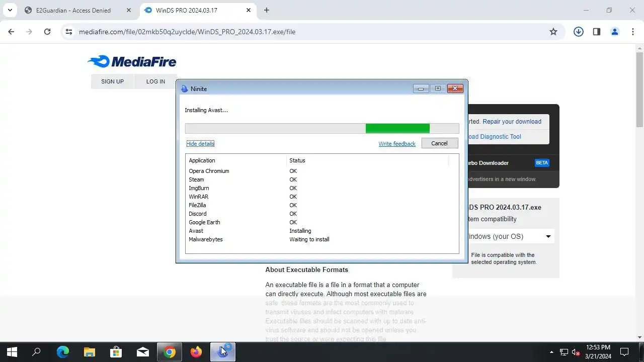Open the Mail app from taskbar
This screenshot has height=362, width=644.
click(143, 352)
